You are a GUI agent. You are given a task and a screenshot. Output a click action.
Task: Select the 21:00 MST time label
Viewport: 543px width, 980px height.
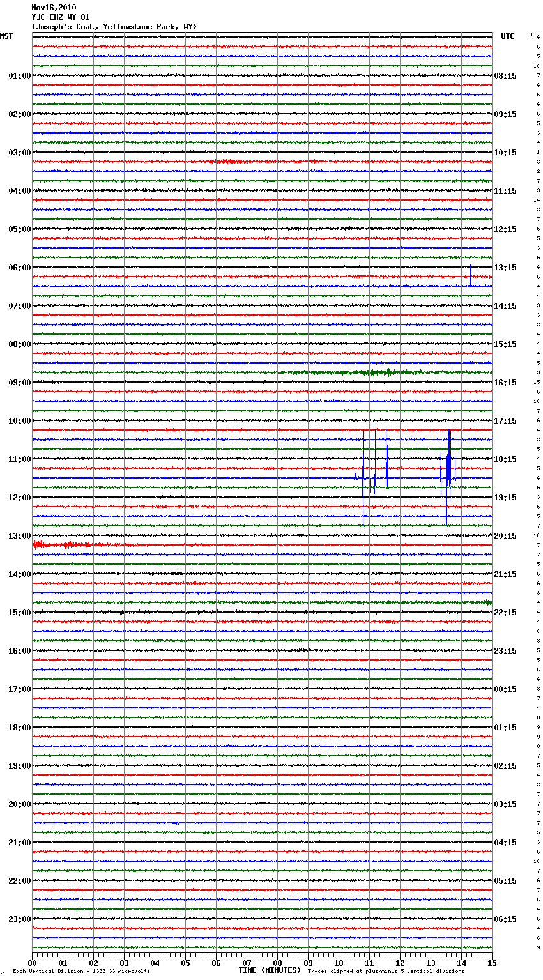click(x=19, y=843)
